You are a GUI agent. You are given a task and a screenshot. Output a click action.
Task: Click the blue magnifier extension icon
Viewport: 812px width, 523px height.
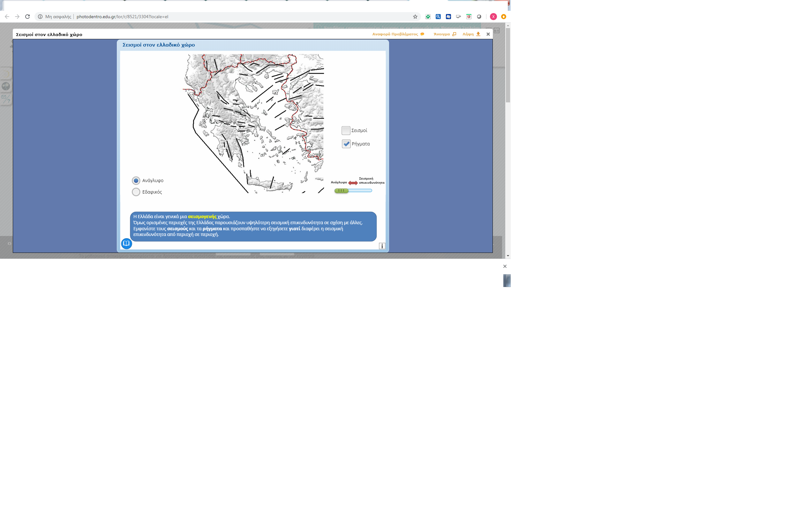438,17
